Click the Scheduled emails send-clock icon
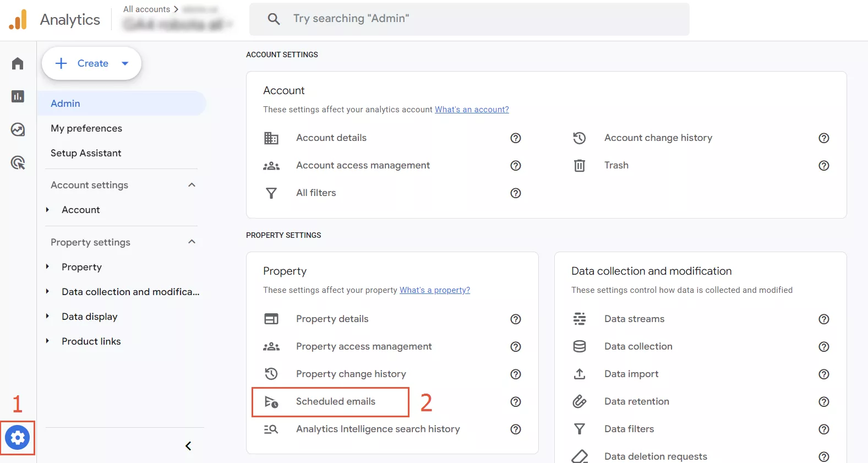The width and height of the screenshot is (868, 463). click(271, 401)
